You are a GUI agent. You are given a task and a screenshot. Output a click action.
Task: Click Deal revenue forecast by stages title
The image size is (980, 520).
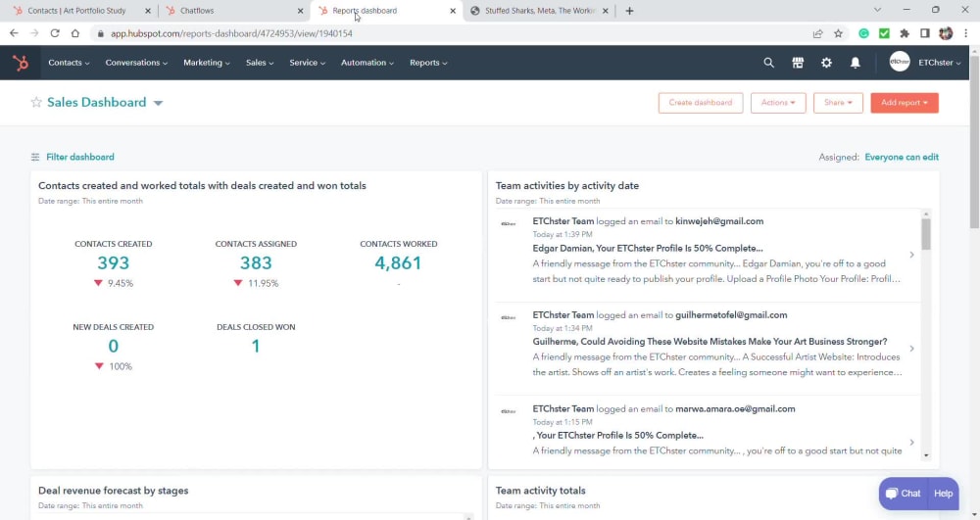click(x=113, y=491)
